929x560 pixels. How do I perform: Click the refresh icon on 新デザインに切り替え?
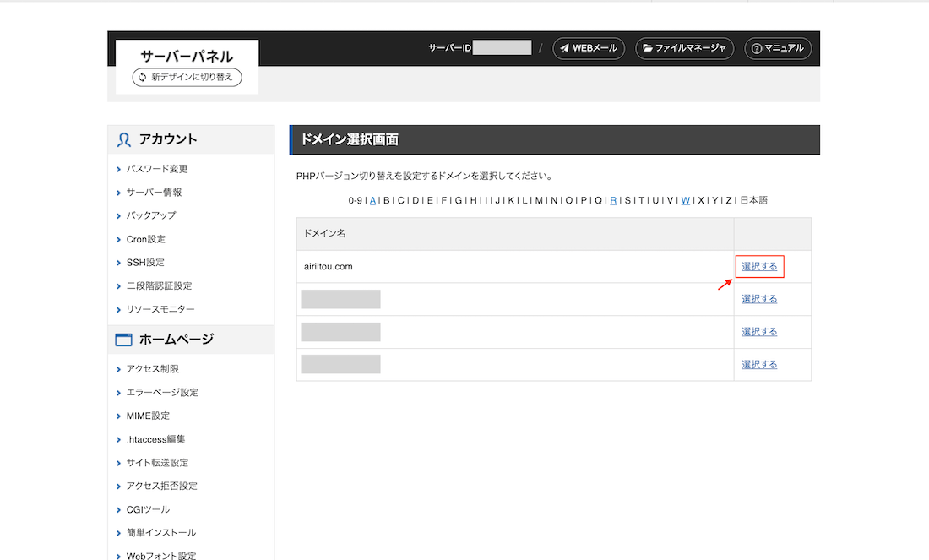click(x=142, y=77)
